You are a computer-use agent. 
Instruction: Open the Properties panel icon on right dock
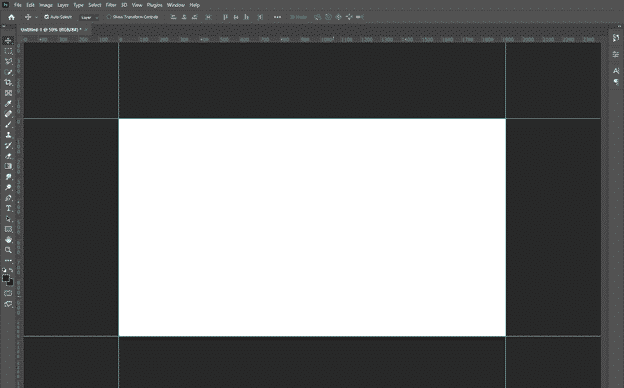pos(616,54)
